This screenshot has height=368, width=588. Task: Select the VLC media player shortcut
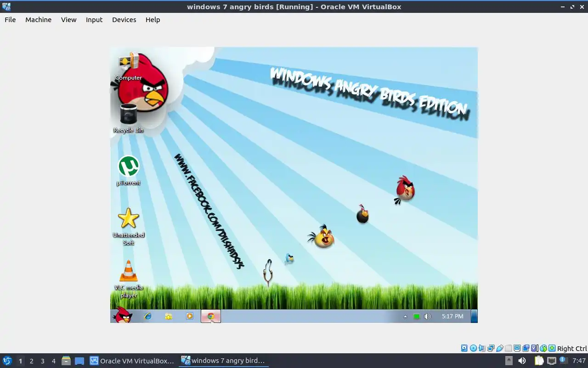click(129, 279)
